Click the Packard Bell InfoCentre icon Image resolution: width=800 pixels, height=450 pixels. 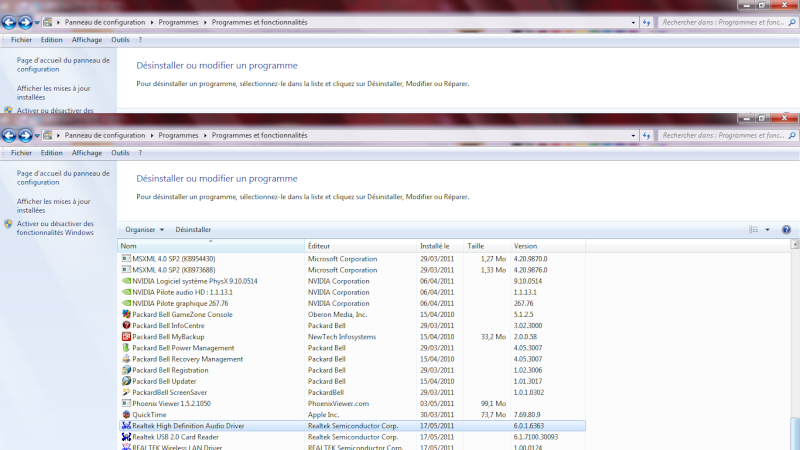coord(126,326)
